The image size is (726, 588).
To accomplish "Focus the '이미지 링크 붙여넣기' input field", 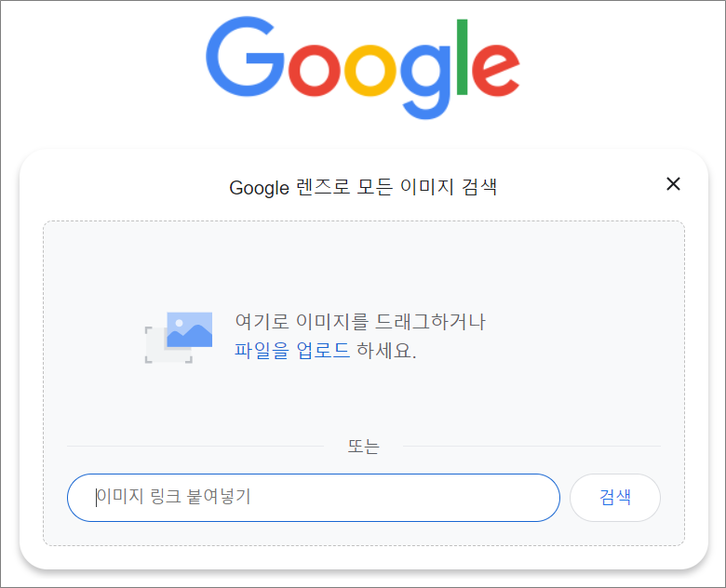I will coord(314,498).
